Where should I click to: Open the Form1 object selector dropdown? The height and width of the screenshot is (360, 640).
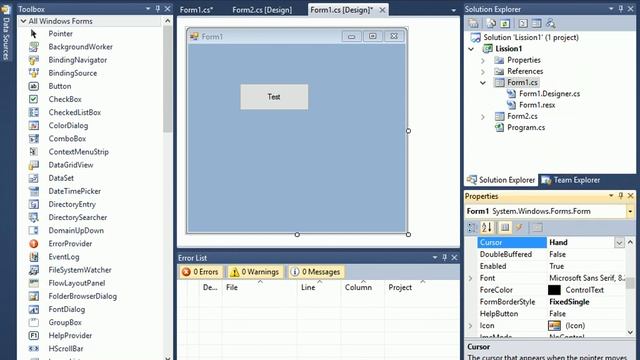(x=630, y=211)
